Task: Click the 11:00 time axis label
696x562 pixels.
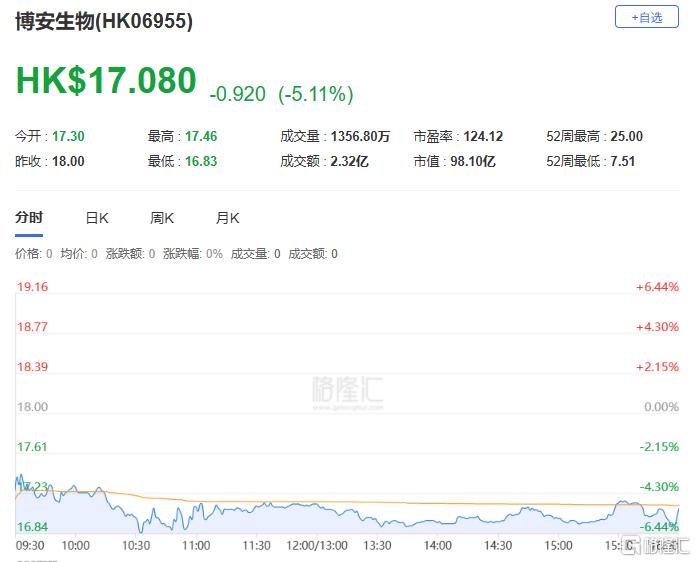Action: [x=196, y=545]
